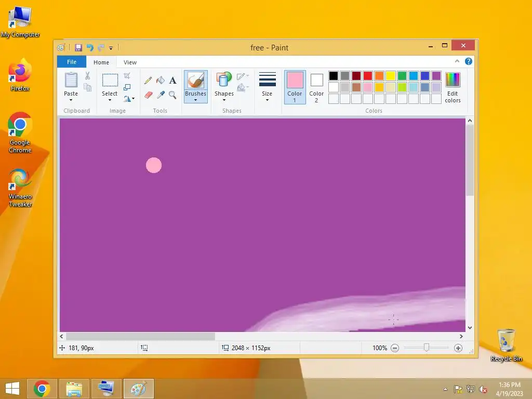532x399 pixels.
Task: Click the vertical scrollbar up arrow
Action: pyautogui.click(x=470, y=121)
